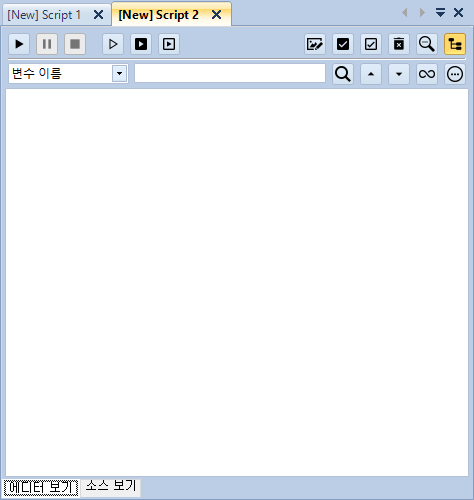Viewport: 474px width, 500px height.
Task: Open the image edit pencil tool
Action: point(315,44)
